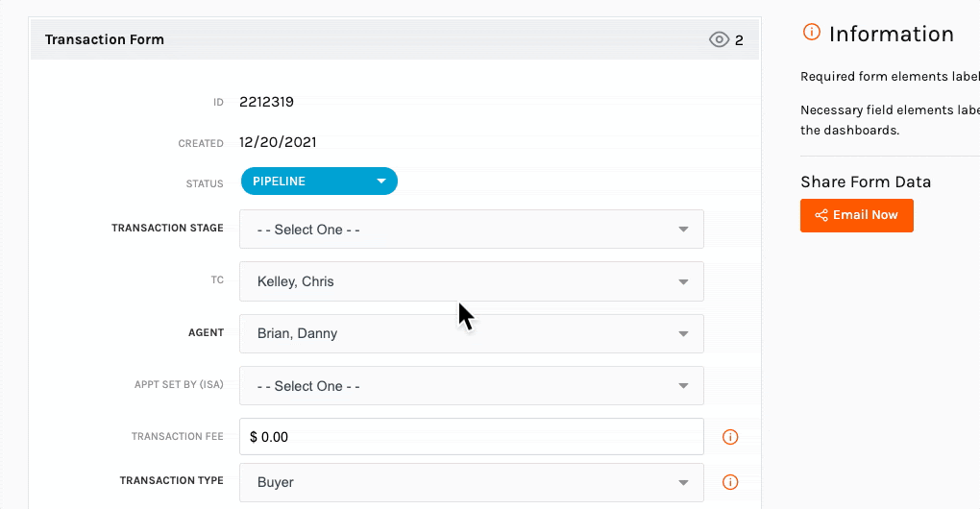Click the Transaction Form header title
The height and width of the screenshot is (509, 980).
click(x=105, y=39)
